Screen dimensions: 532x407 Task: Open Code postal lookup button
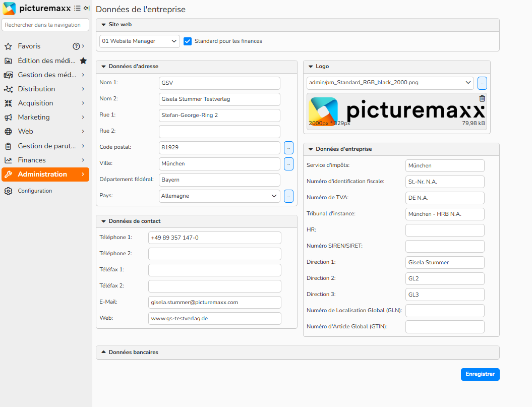(x=288, y=148)
